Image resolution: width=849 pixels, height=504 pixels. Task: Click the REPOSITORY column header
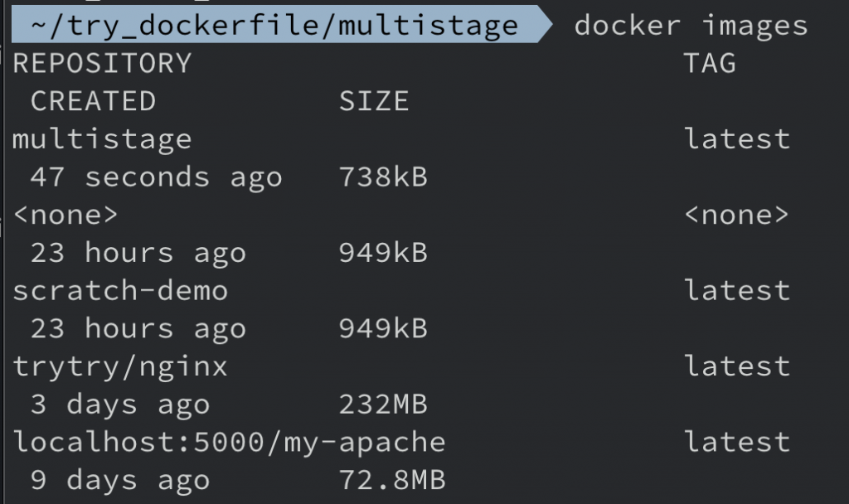click(x=102, y=63)
